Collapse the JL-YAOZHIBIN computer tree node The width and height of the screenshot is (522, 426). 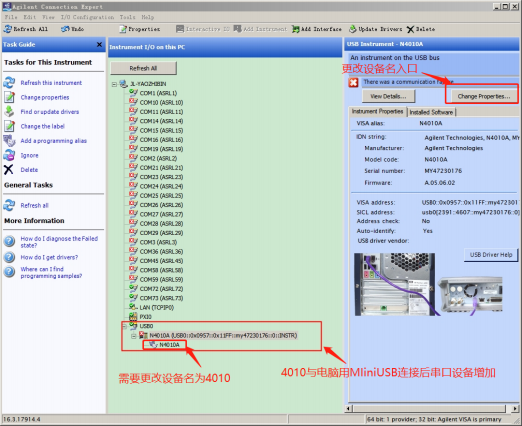pyautogui.click(x=114, y=84)
